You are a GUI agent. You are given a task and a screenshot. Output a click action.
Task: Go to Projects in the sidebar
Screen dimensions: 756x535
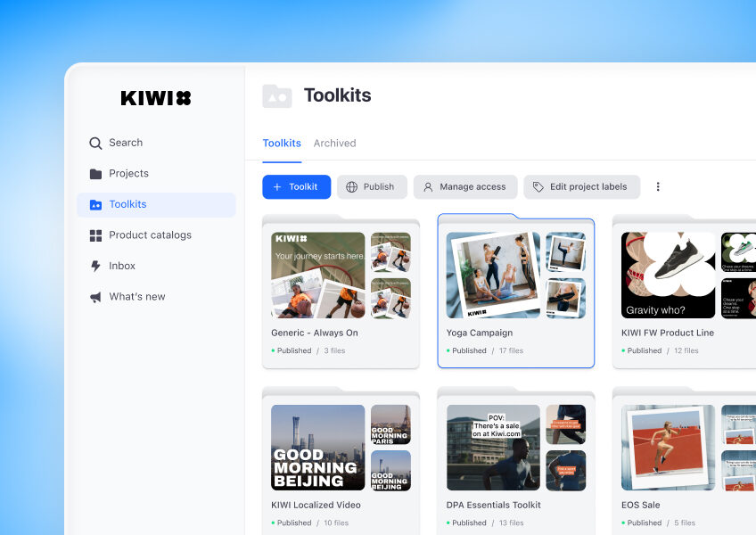tap(156, 174)
